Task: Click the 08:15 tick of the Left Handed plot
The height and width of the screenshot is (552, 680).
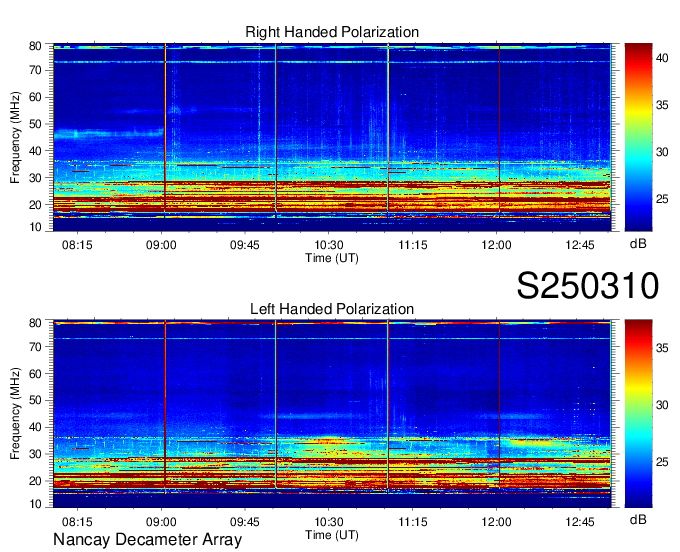Action: tap(77, 522)
